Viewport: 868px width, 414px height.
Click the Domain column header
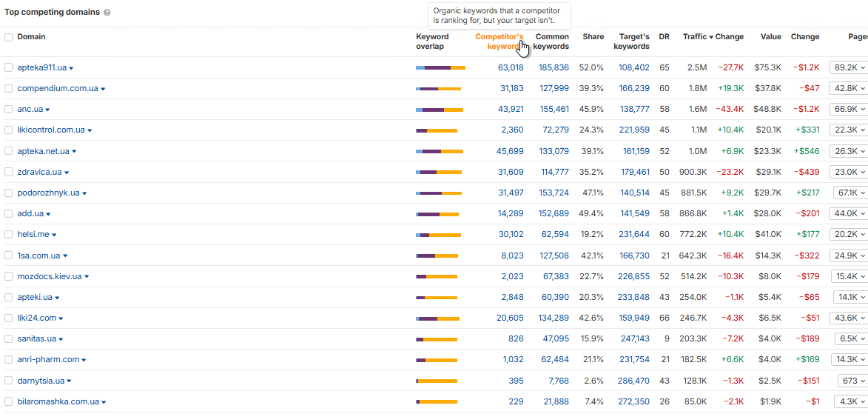tap(32, 36)
